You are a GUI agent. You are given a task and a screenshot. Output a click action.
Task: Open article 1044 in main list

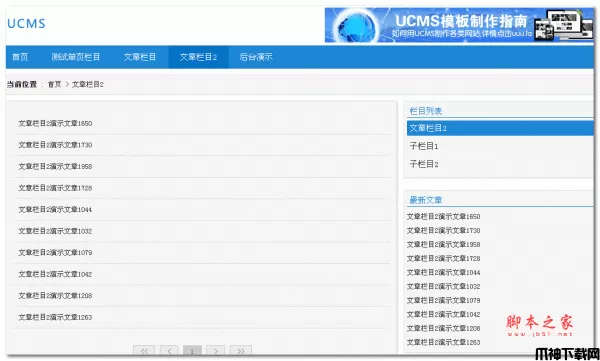click(x=55, y=209)
